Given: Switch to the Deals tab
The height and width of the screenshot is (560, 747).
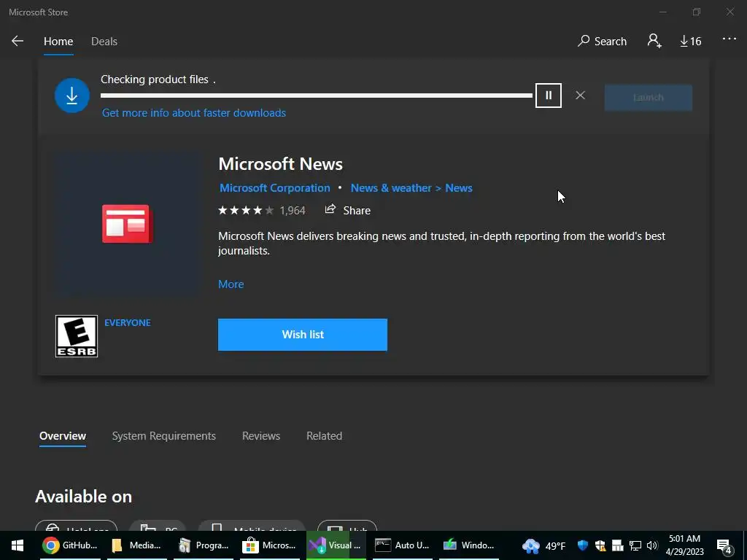Looking at the screenshot, I should pyautogui.click(x=104, y=42).
